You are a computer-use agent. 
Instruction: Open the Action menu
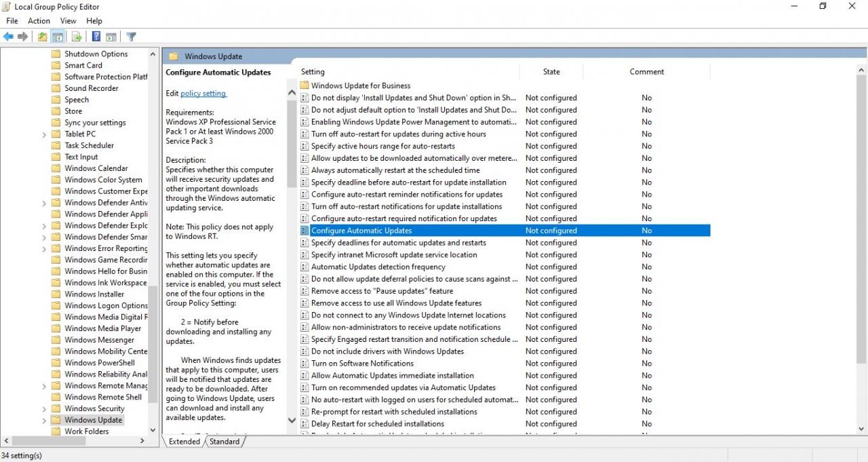click(39, 21)
